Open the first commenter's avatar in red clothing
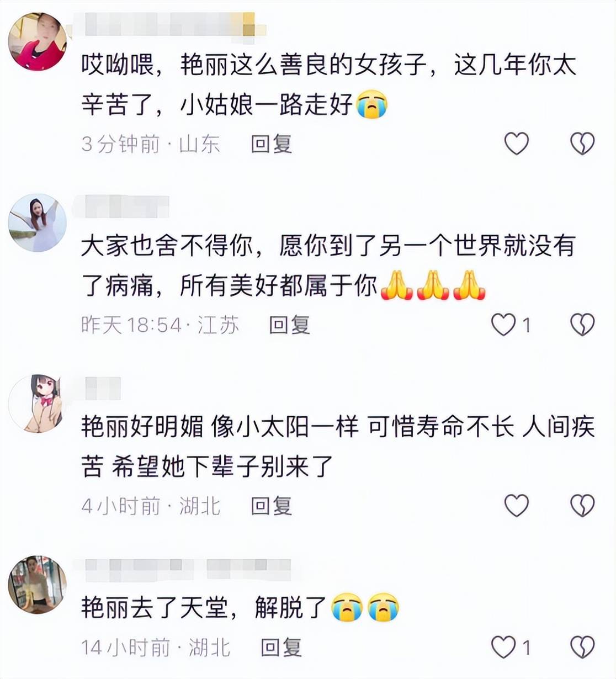This screenshot has width=616, height=679. click(38, 42)
